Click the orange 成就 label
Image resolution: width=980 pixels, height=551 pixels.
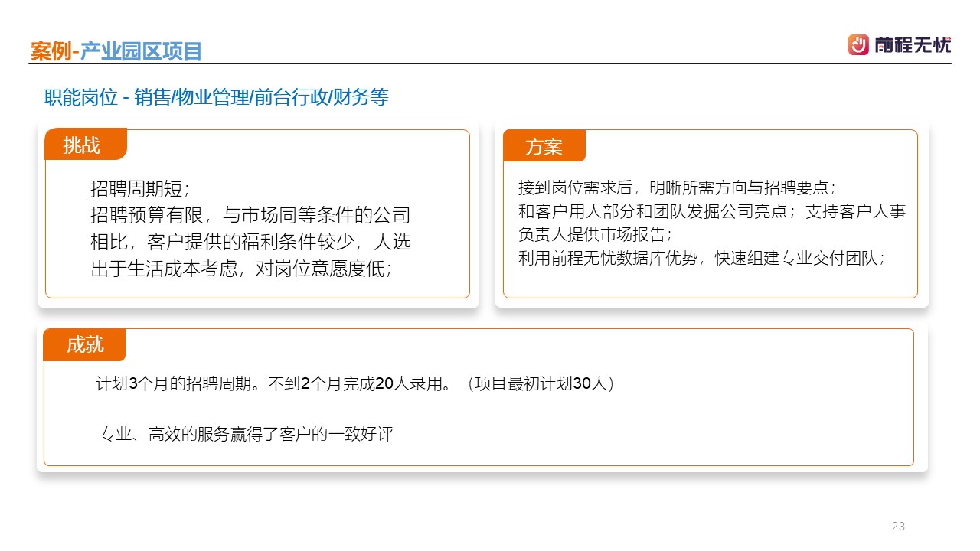pos(84,344)
